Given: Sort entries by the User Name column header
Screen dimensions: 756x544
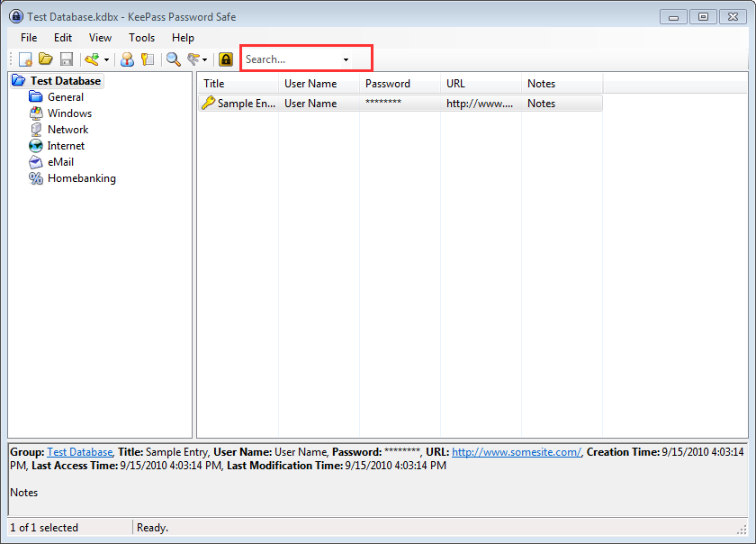Looking at the screenshot, I should (x=319, y=84).
